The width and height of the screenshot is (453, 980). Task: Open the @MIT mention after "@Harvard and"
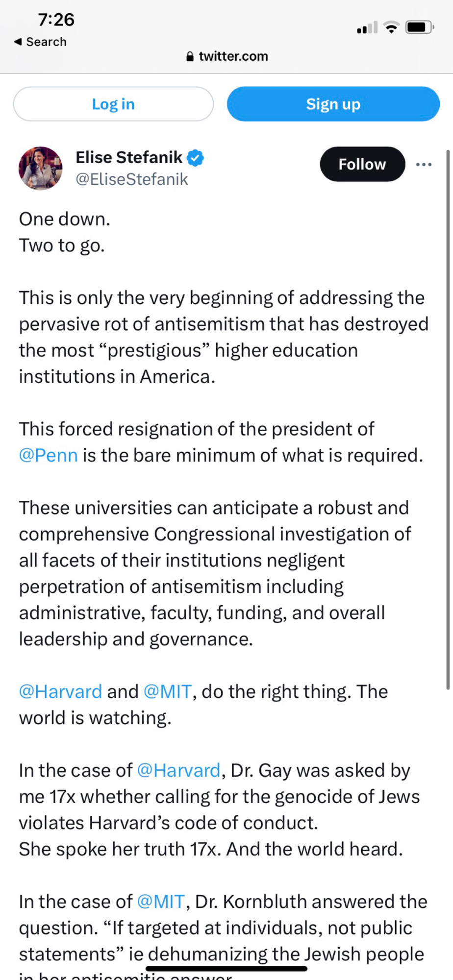pyautogui.click(x=168, y=692)
